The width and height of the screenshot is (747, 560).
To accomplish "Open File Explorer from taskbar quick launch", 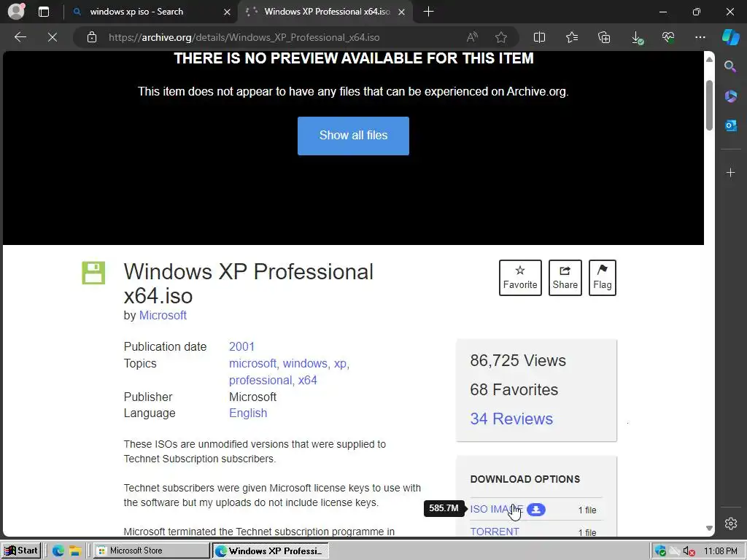I will pyautogui.click(x=75, y=551).
